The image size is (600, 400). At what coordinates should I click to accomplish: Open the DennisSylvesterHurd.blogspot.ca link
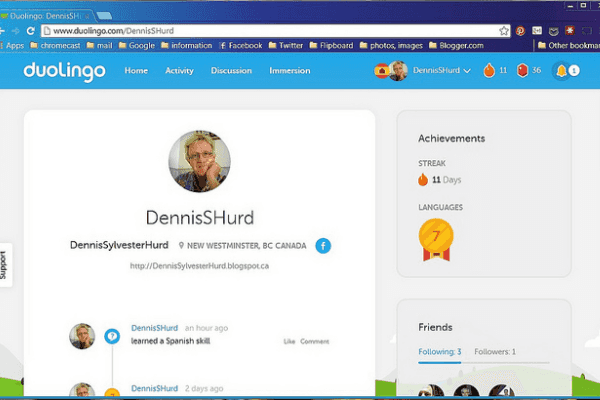199,266
